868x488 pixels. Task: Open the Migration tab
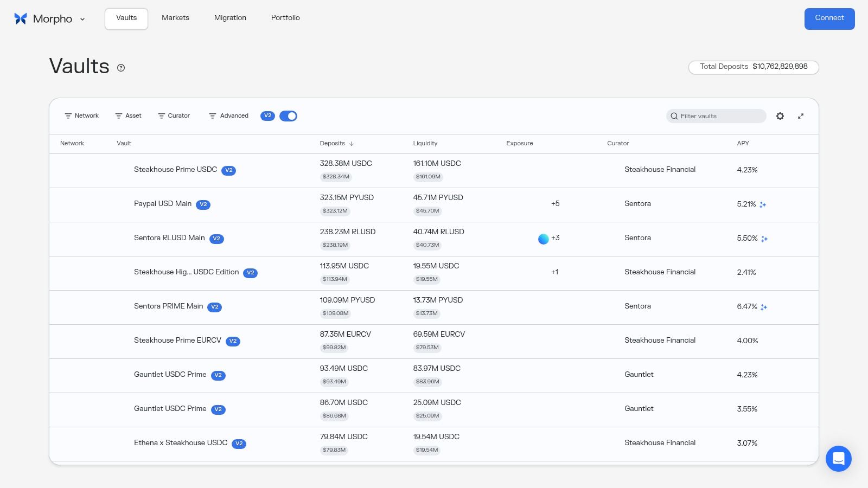tap(230, 18)
